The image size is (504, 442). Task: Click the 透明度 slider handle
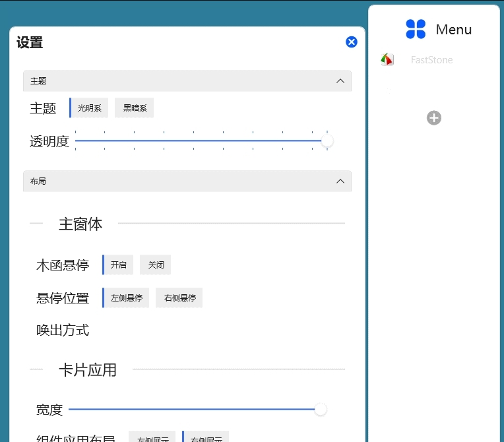tap(327, 141)
